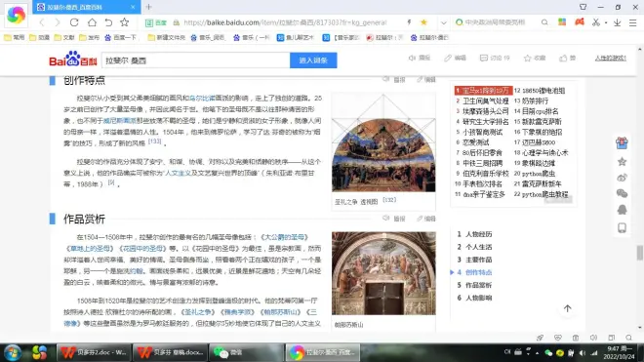Click the star icon on right float bar
Screen dimensions: 644x362
point(622,161)
